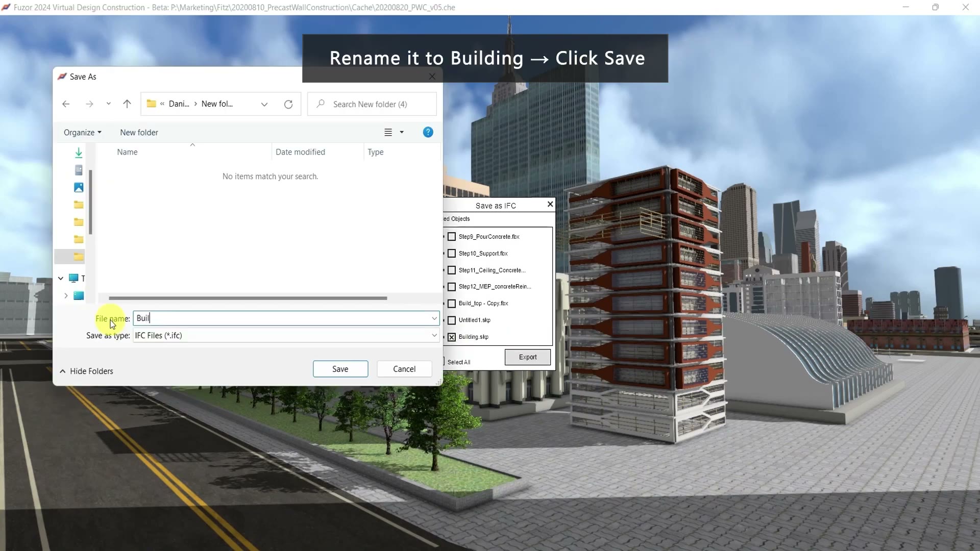The height and width of the screenshot is (551, 980).
Task: Check the Build_top - Copy.fbx checkbox
Action: click(452, 304)
